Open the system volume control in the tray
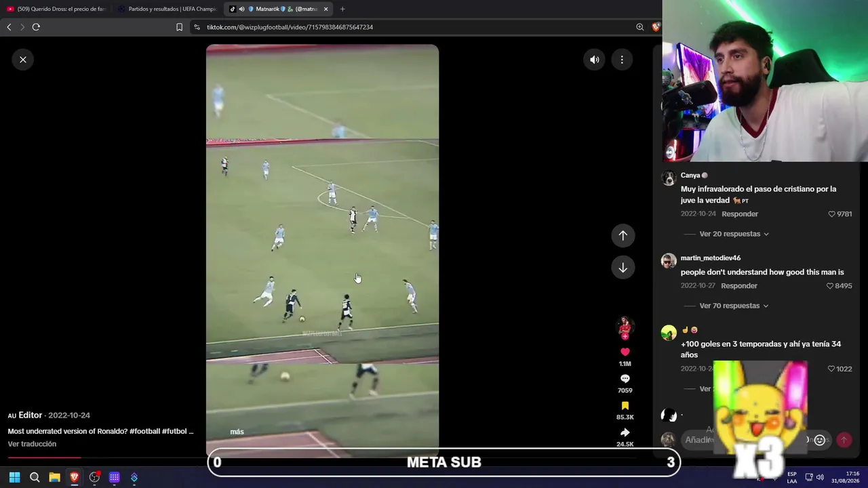This screenshot has width=868, height=488. 820,477
